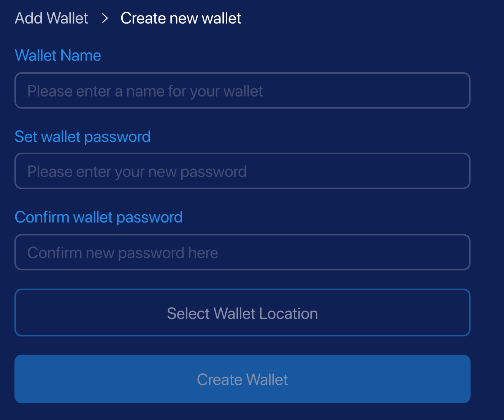Open the Select Wallet Location chooser
This screenshot has width=504, height=420.
point(242,313)
